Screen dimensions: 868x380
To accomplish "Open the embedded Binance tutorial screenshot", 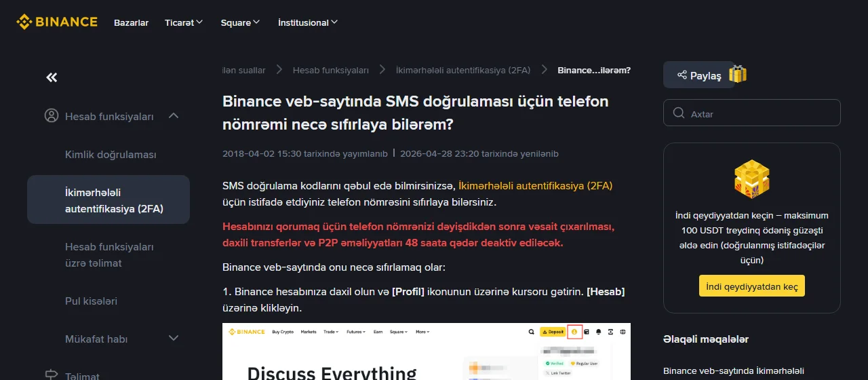I will pyautogui.click(x=427, y=351).
